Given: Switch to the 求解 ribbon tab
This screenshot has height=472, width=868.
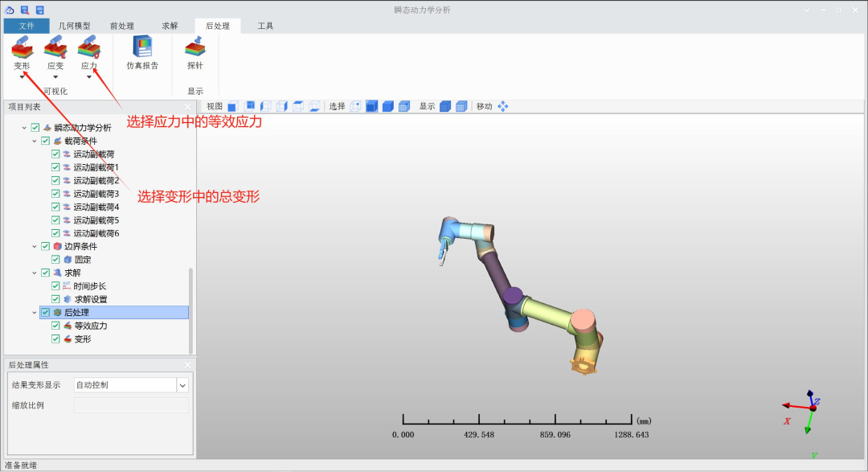Looking at the screenshot, I should (170, 26).
